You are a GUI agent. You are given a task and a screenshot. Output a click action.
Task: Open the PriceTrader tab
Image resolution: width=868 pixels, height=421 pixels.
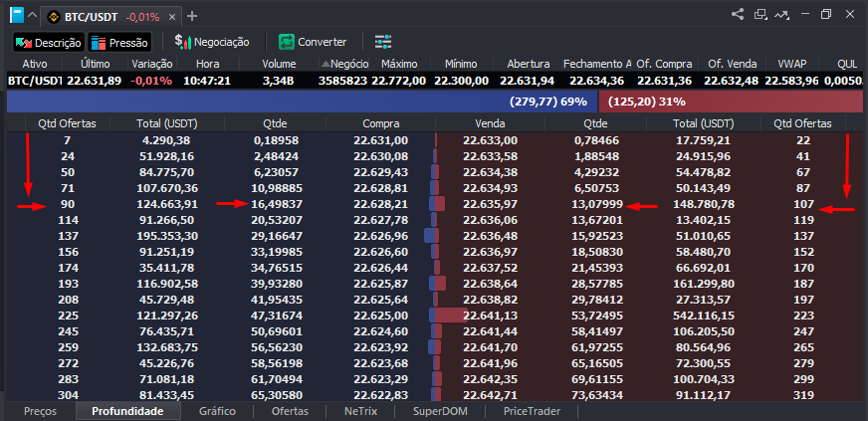[532, 411]
